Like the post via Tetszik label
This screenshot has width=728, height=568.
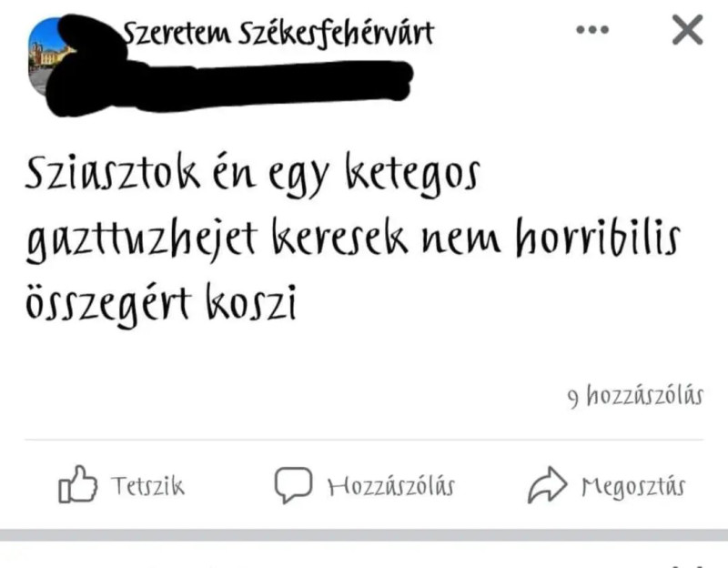point(147,486)
